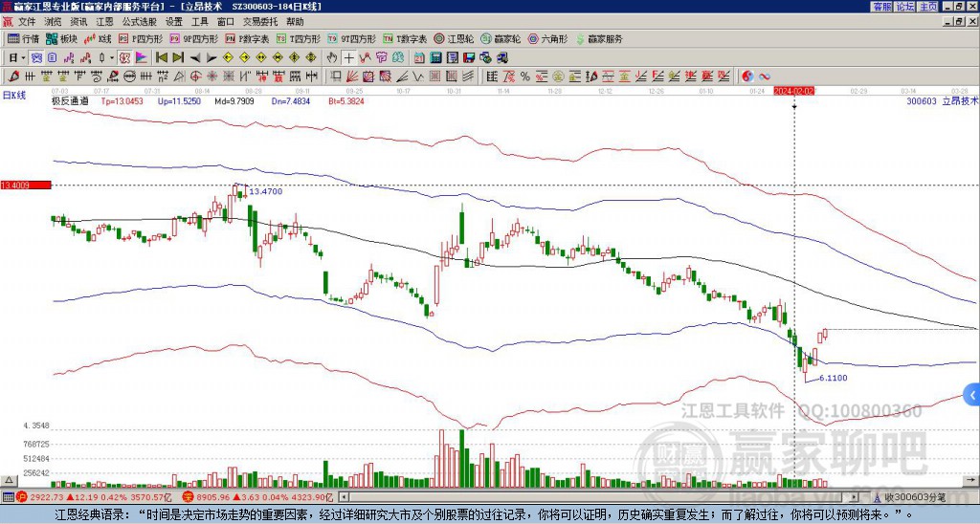The height and width of the screenshot is (524, 980).
Task: Click the black right arrow icon
Action: coord(212,58)
